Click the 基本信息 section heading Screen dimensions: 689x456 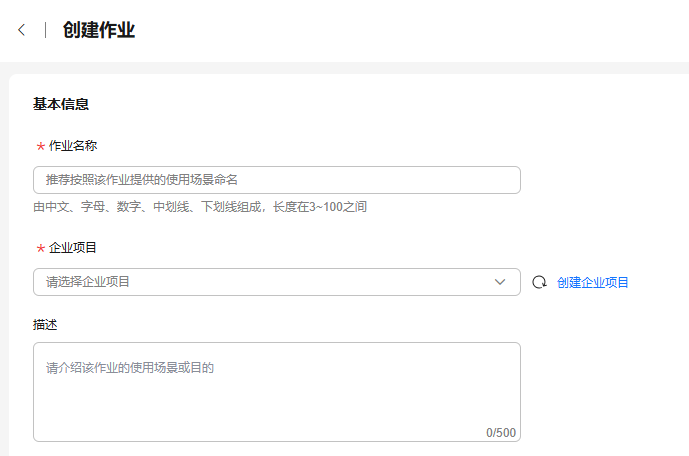61,104
